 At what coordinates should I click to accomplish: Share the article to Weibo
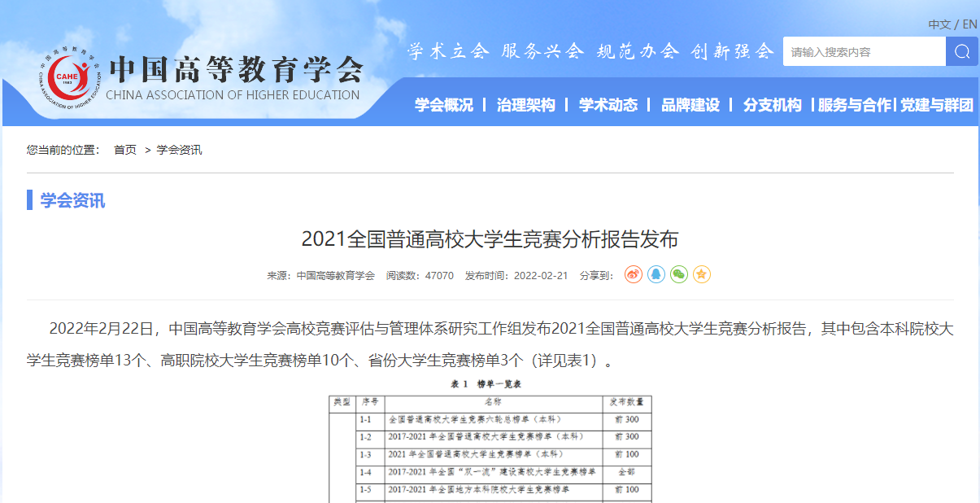[634, 274]
